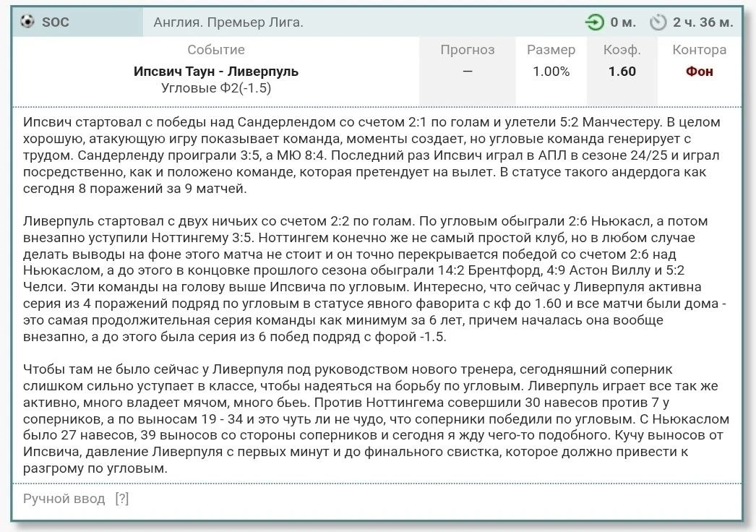Click the 1.00% stake size value

551,72
